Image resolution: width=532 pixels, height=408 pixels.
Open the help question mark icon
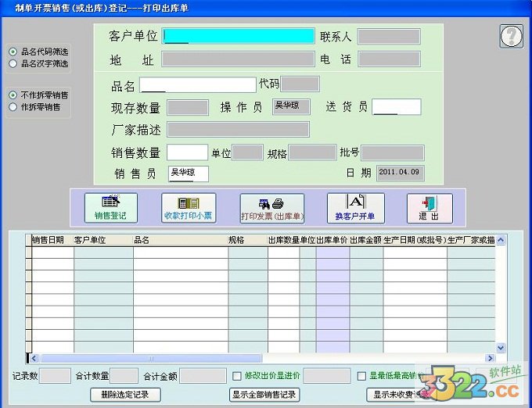click(512, 36)
